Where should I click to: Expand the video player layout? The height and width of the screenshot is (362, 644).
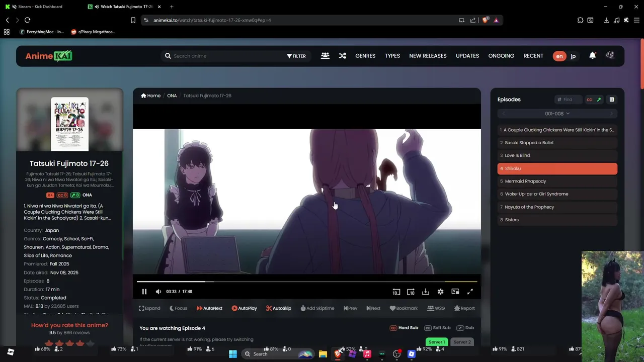click(x=149, y=308)
